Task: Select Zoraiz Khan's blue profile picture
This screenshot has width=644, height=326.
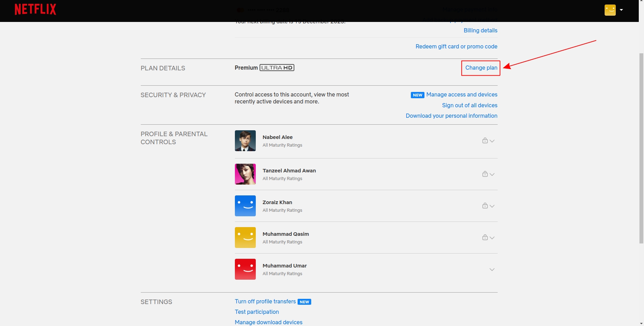Action: (245, 206)
